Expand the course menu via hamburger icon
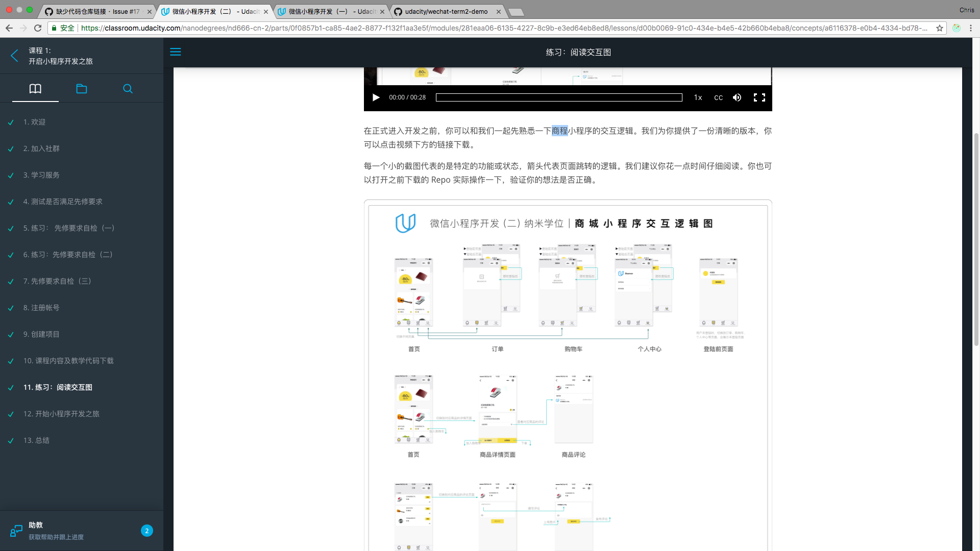This screenshot has width=980, height=551. (176, 52)
